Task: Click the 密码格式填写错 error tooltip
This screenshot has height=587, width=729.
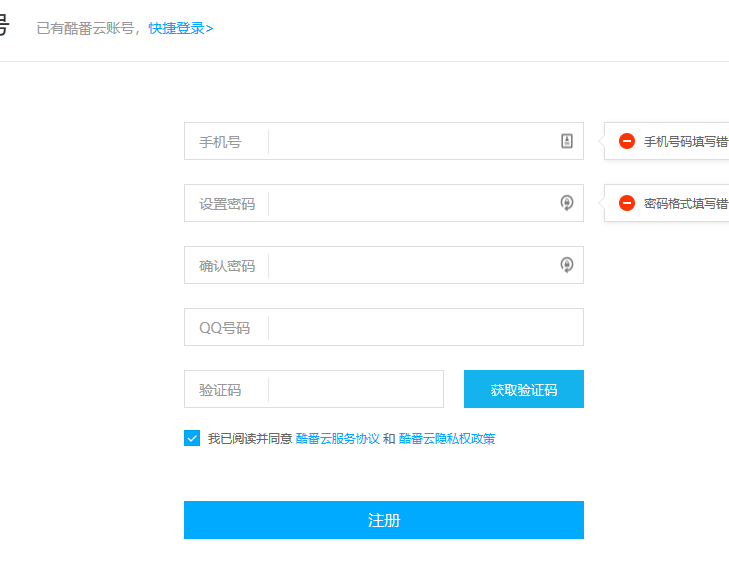Action: pyautogui.click(x=666, y=203)
